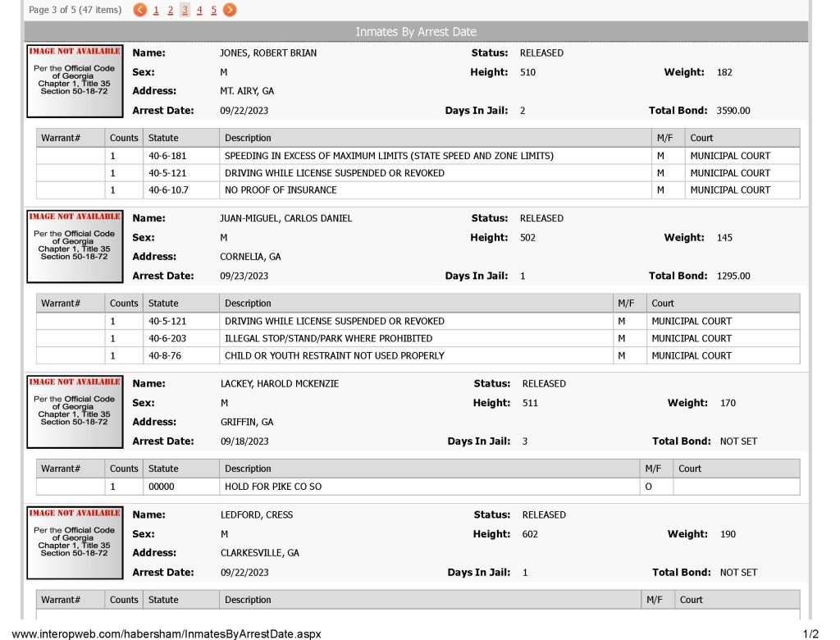This screenshot has width=840, height=640.
Task: Select the 40-6-181 speeding charge row
Action: (x=418, y=156)
